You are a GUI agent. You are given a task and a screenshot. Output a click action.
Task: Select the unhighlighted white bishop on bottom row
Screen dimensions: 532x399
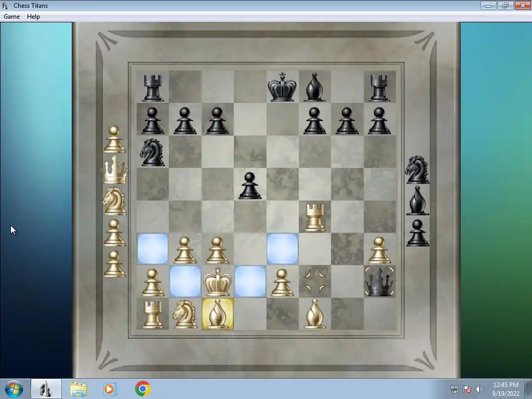point(314,314)
